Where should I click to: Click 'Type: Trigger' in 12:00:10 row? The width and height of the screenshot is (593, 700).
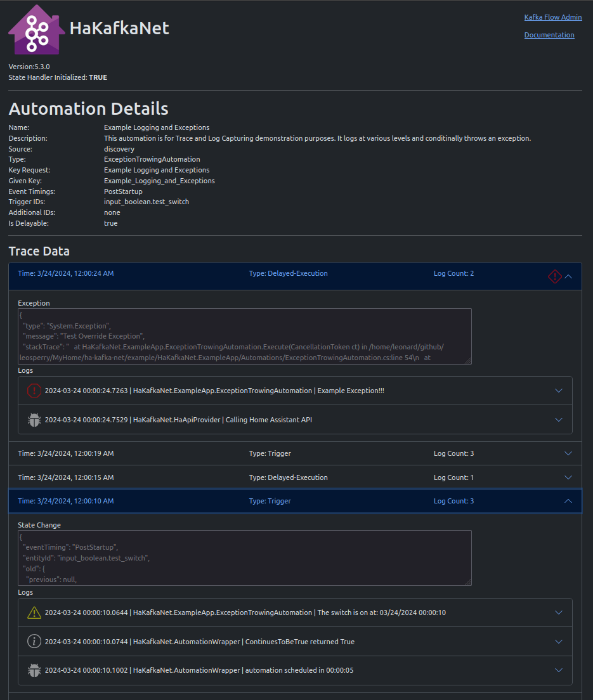[270, 501]
